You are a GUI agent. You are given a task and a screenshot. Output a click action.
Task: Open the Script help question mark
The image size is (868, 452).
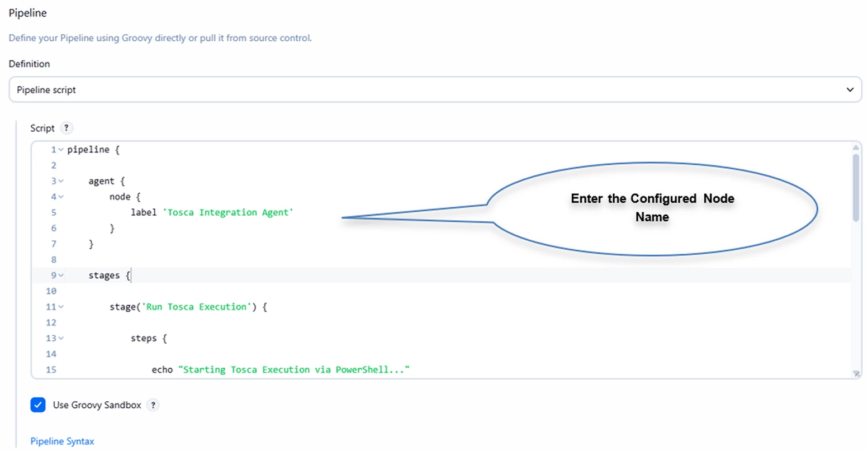point(66,128)
